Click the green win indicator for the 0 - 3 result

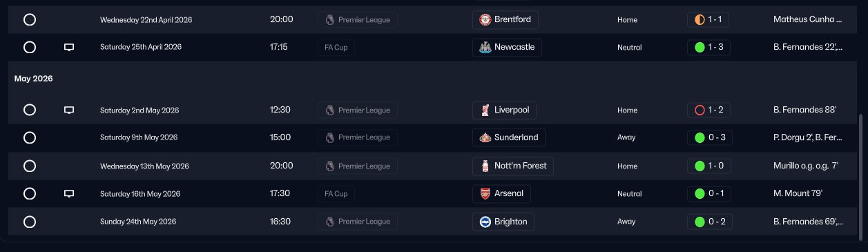coord(700,137)
